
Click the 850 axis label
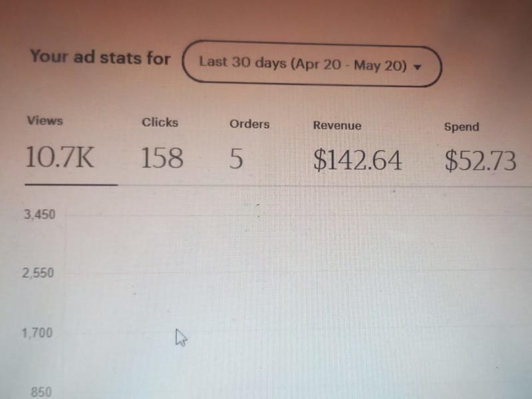[x=41, y=392]
